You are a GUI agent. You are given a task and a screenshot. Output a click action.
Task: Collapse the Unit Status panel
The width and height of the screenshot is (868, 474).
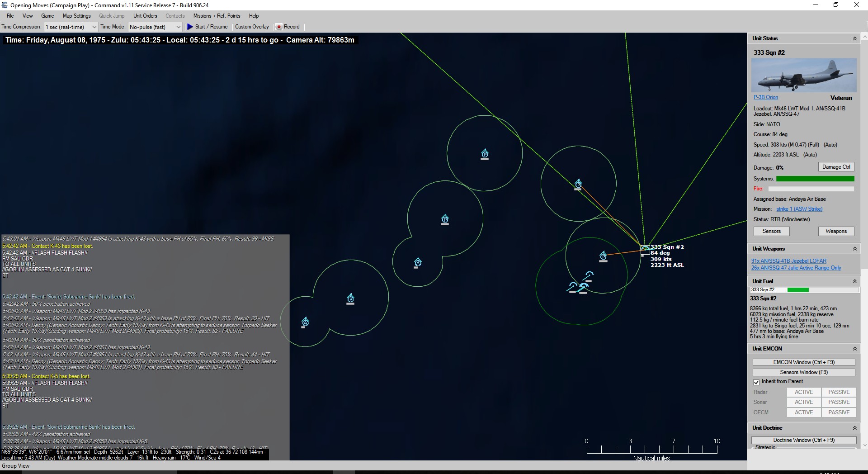coord(855,39)
